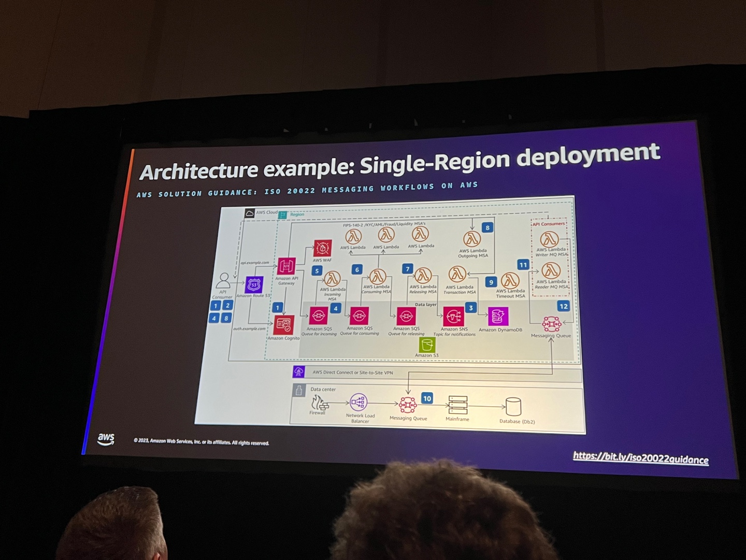Select the Amazon Route 53 icon
Screen dimensions: 746x560
pos(253,285)
